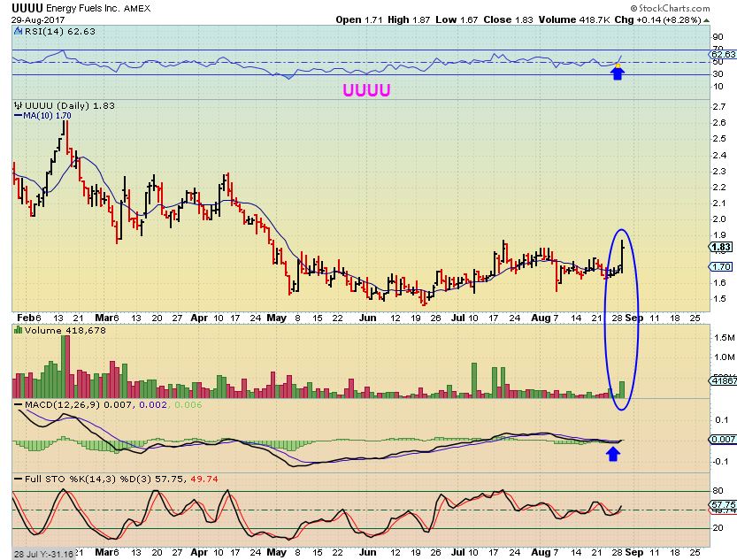The height and width of the screenshot is (560, 737).
Task: Click the black MACD line legend marker
Action: (19, 404)
